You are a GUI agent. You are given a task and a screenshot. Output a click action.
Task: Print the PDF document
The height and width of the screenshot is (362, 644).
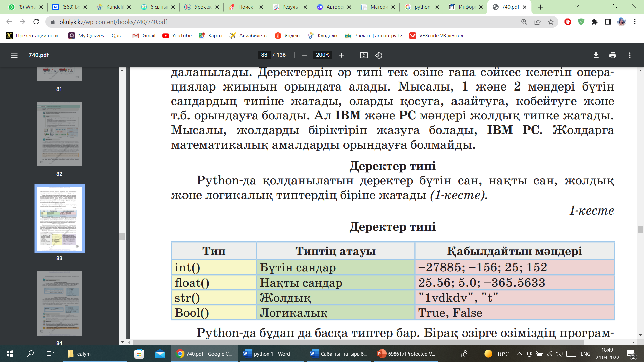613,55
